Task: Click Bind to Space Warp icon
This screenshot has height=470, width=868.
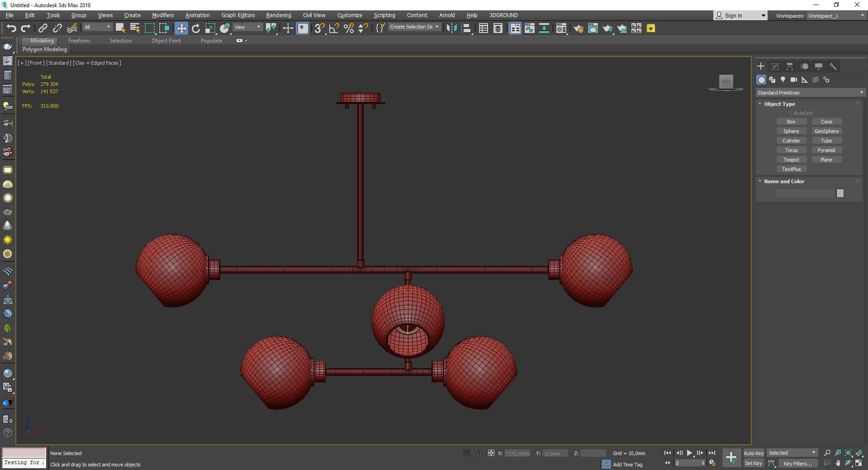Action: 72,28
